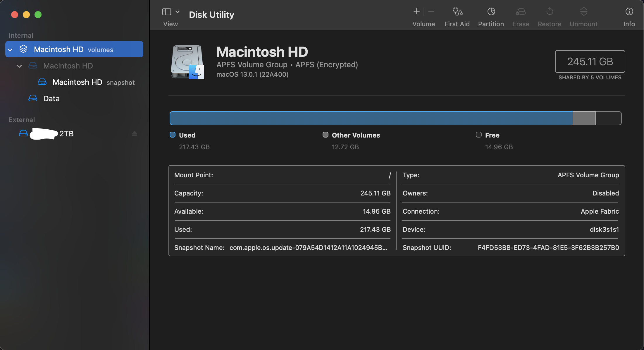Screen dimensions: 644x350
Task: Click the dimmed Macintosh HD drive icon
Action: (33, 66)
